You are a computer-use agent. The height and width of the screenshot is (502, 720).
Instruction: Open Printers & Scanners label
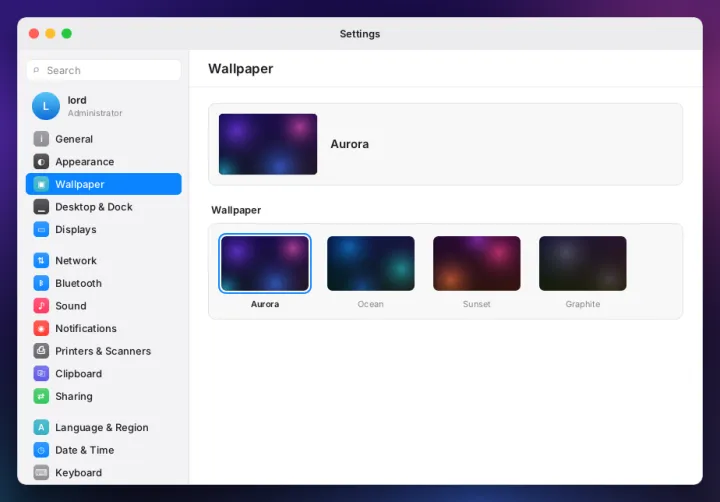(x=103, y=351)
